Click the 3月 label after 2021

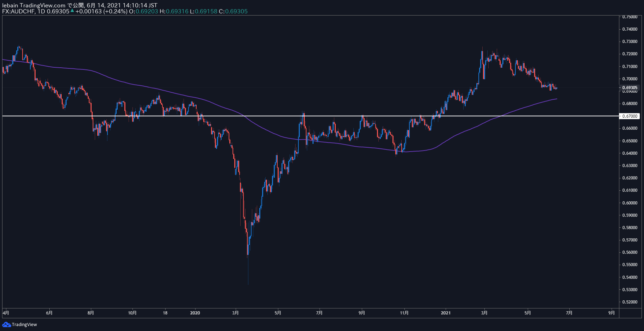click(484, 313)
